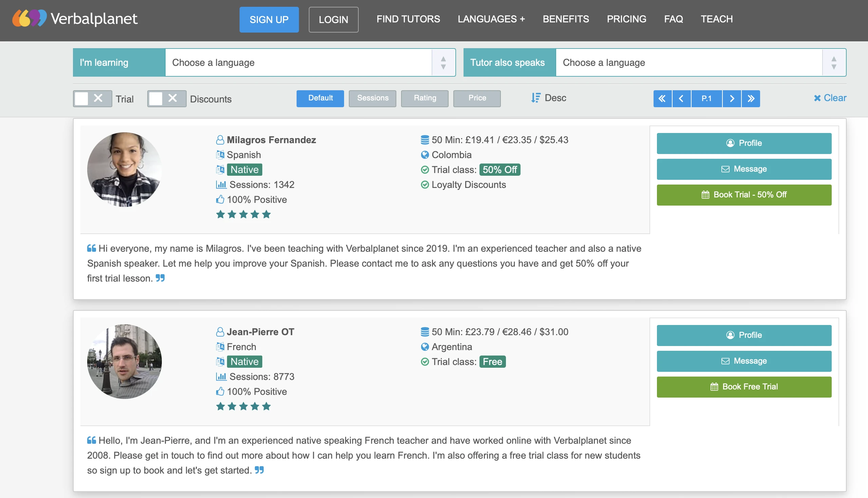Click the globe icon next to Colombia
The width and height of the screenshot is (868, 498).
[425, 155]
